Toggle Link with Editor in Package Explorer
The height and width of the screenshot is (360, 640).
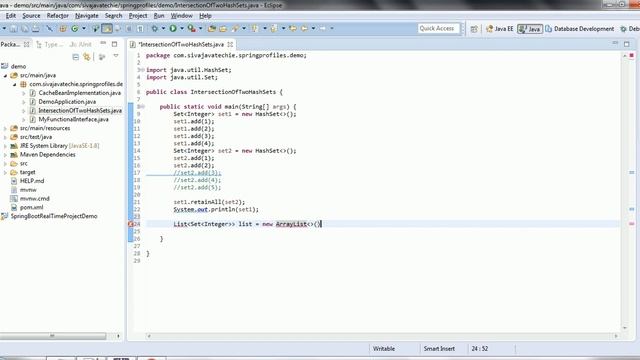tap(87, 57)
